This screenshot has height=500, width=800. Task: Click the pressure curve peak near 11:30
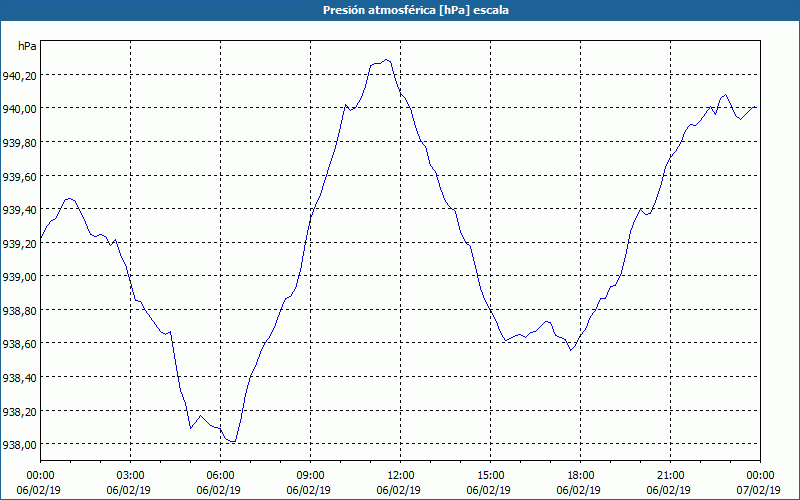click(x=386, y=60)
